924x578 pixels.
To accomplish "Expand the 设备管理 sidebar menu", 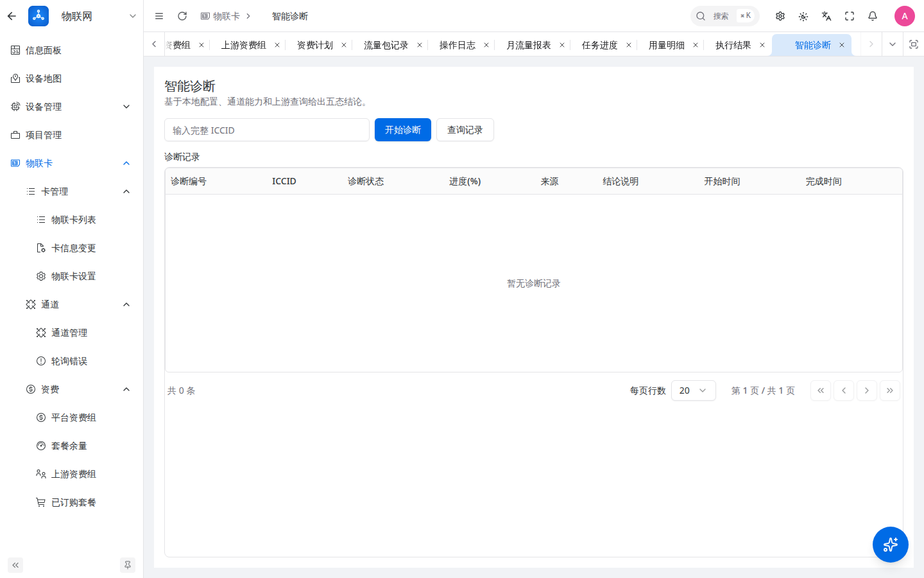I will coord(71,107).
